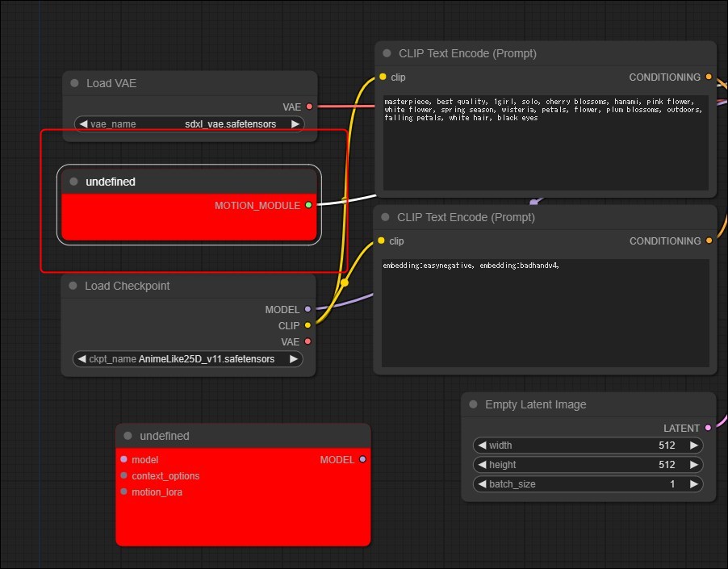The image size is (728, 569).
Task: Click CONDITIONING output socket of negative prompt node
Action: pos(709,241)
